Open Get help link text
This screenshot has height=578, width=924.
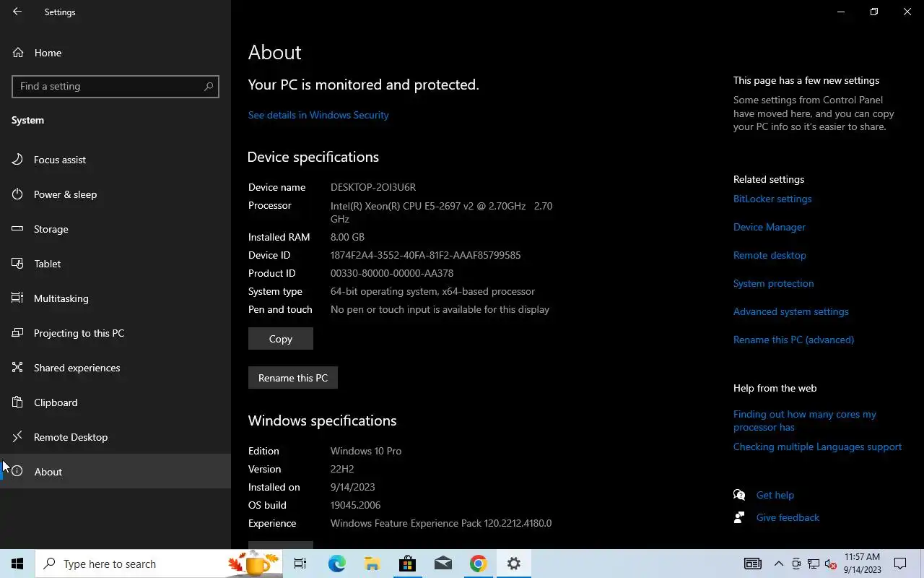point(775,495)
